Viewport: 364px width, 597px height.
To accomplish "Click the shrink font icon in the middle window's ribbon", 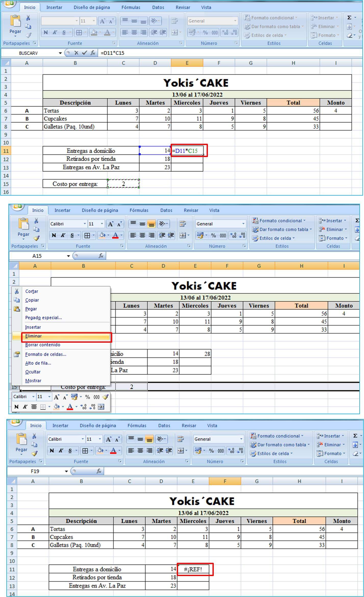I will [119, 224].
